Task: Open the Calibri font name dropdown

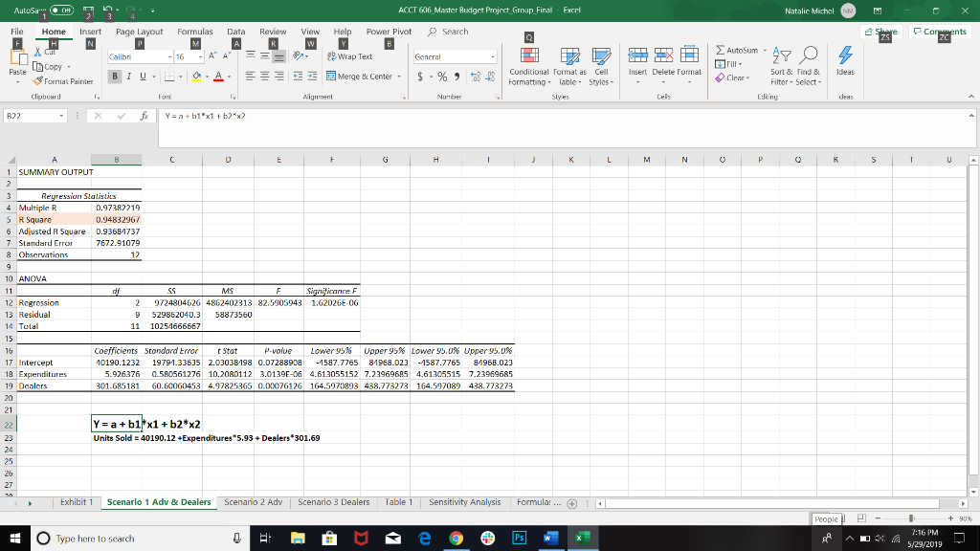Action: pyautogui.click(x=169, y=56)
